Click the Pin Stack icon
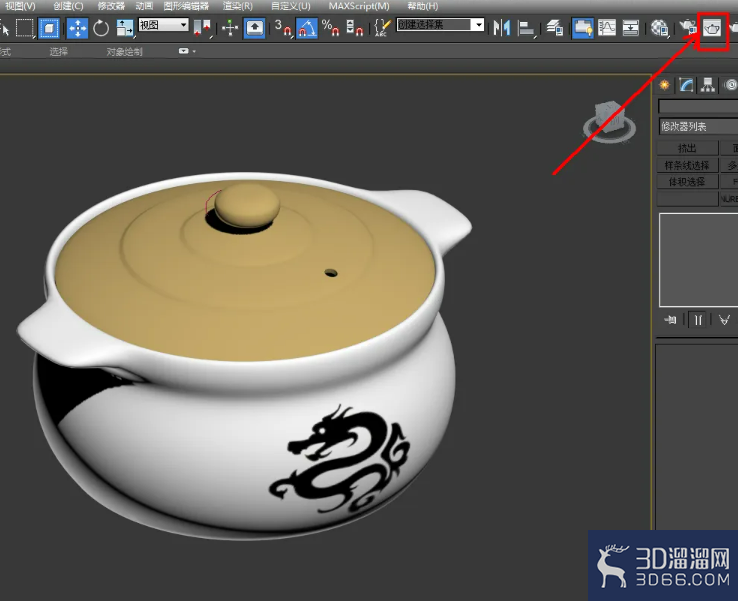The height and width of the screenshot is (601, 738). pyautogui.click(x=670, y=320)
